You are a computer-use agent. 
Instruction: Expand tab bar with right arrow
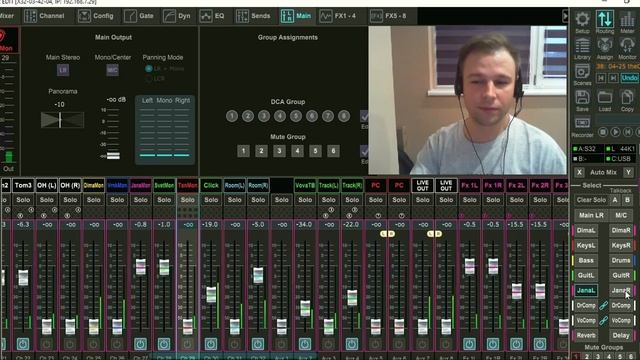coord(565,16)
